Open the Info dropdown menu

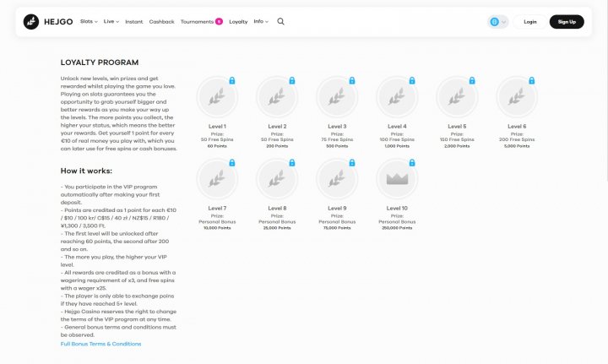tap(261, 22)
